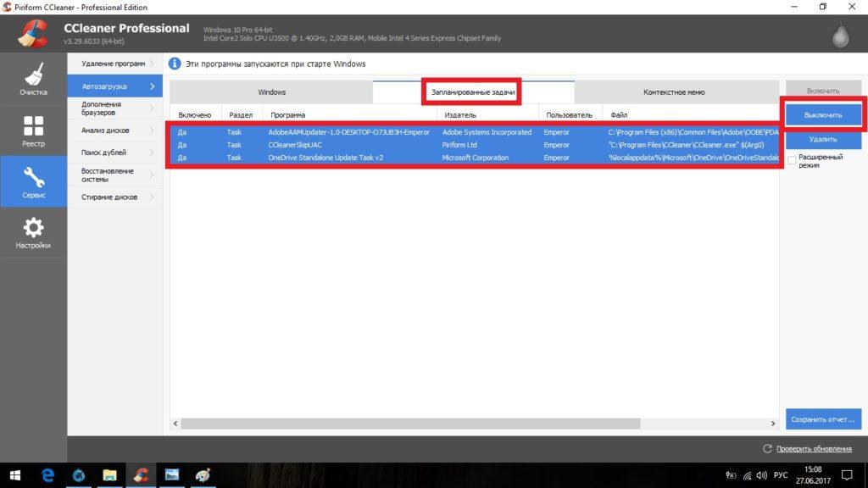Viewport: 868px width, 488px height.
Task: Click the Удалить button
Action: (823, 140)
